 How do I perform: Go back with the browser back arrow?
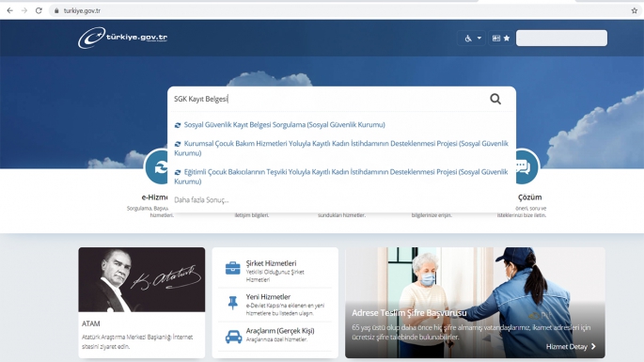[9, 10]
